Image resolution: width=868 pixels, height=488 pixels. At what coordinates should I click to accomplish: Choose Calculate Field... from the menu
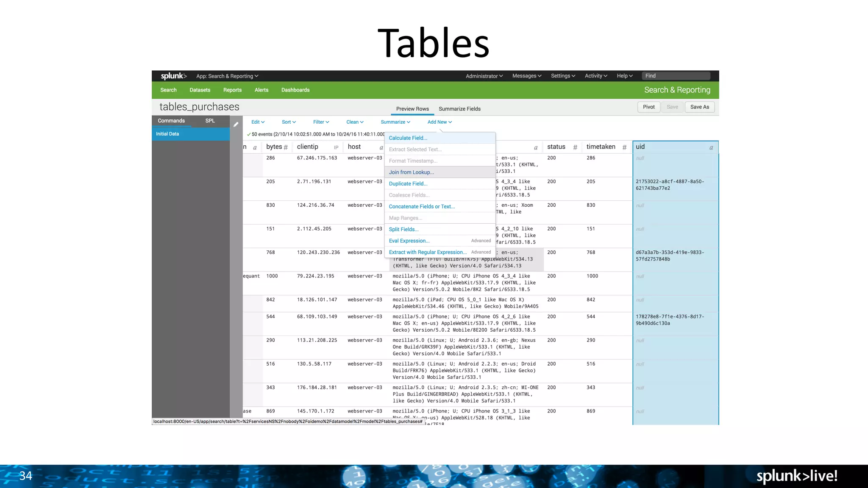[440, 138]
